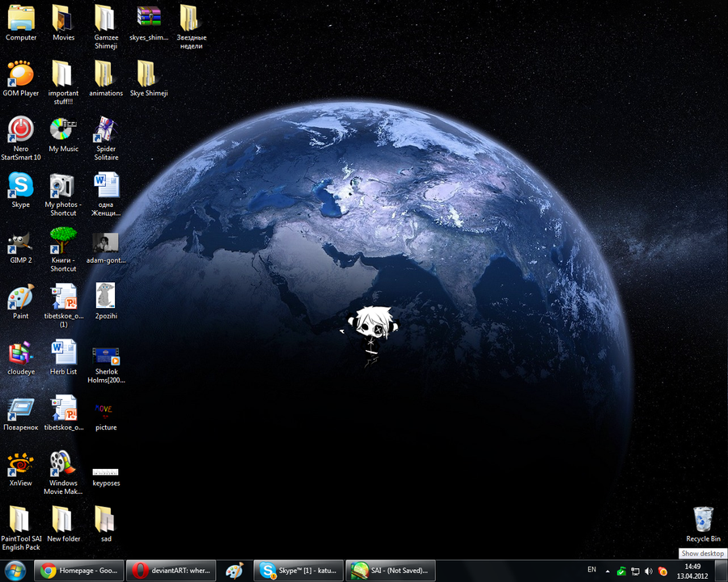Select the tibetskoe_o... (1) presentation file
728x582 pixels.
64,306
